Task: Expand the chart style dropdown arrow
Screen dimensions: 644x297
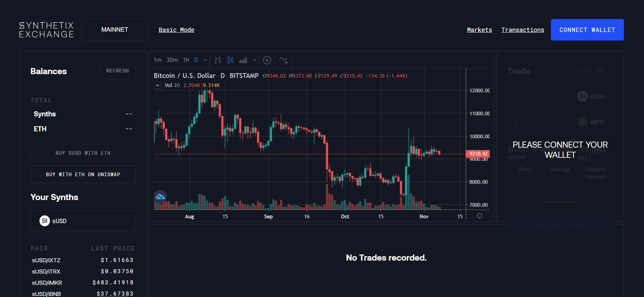Action: (255, 60)
